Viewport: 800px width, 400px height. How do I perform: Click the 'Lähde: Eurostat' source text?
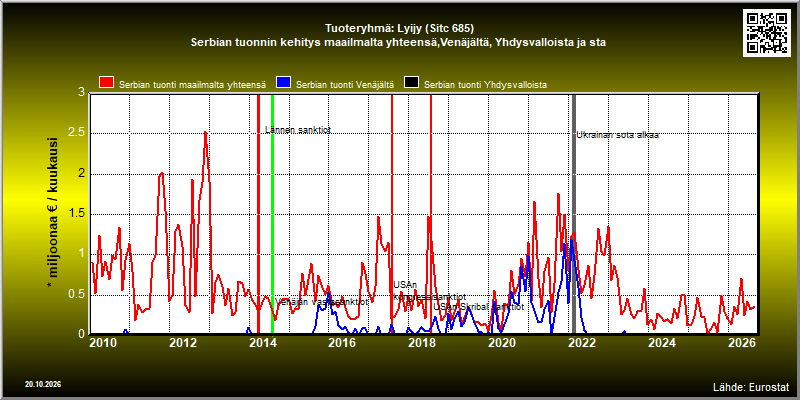tap(751, 386)
